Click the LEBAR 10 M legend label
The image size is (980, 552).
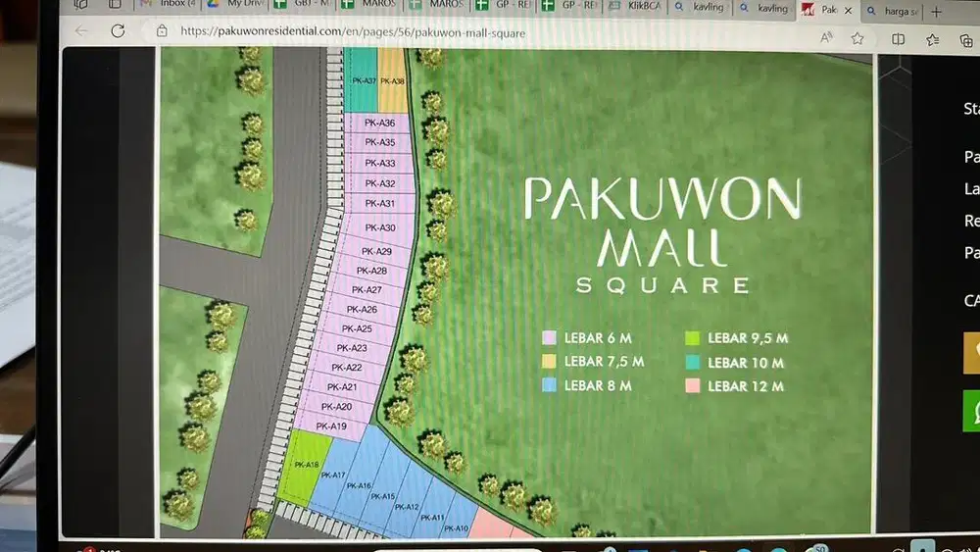tap(746, 363)
